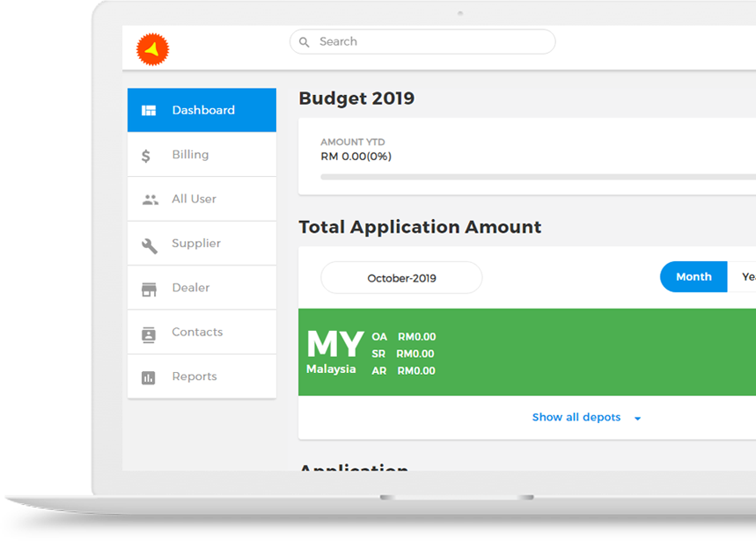756x541 pixels.
Task: Click the Contacts card icon
Action: (x=149, y=333)
